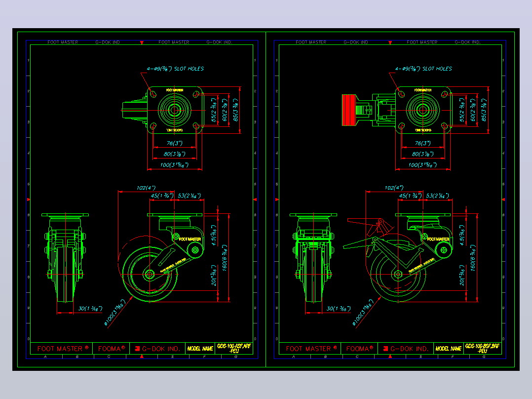Select 160(6 5/16") height on ASF sheet
Screen dimensions: 532x399
[225, 258]
